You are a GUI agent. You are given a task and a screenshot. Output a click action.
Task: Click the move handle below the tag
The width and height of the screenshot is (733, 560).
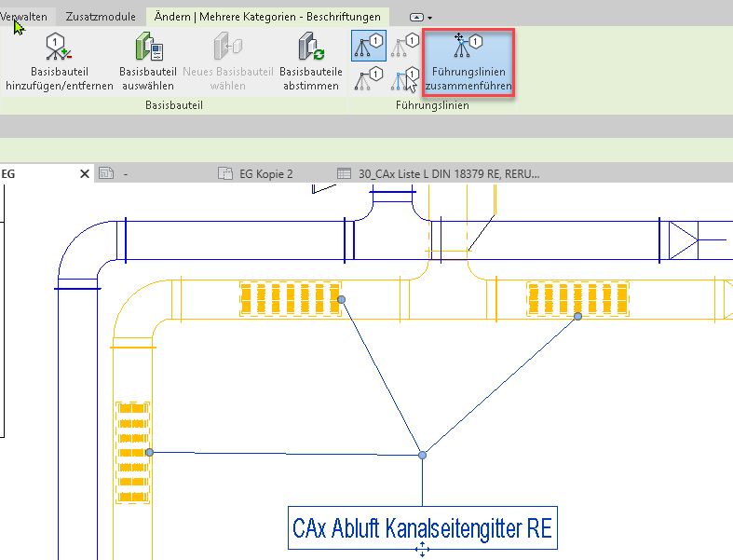(x=422, y=551)
